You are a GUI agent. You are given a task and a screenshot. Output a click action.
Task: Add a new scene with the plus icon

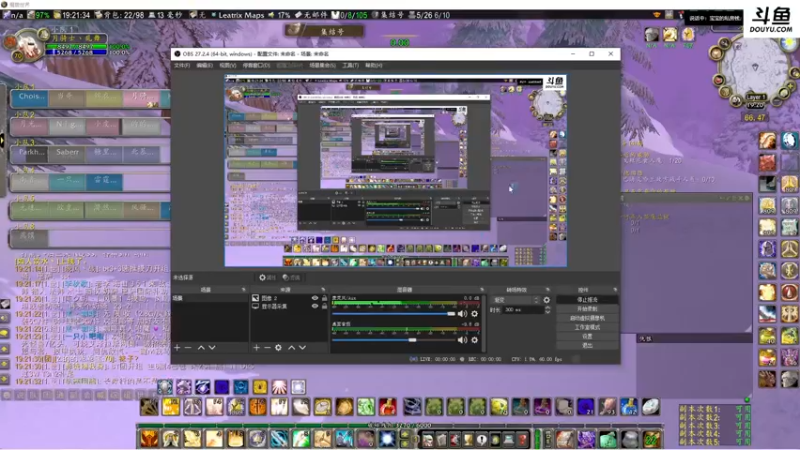coord(177,347)
